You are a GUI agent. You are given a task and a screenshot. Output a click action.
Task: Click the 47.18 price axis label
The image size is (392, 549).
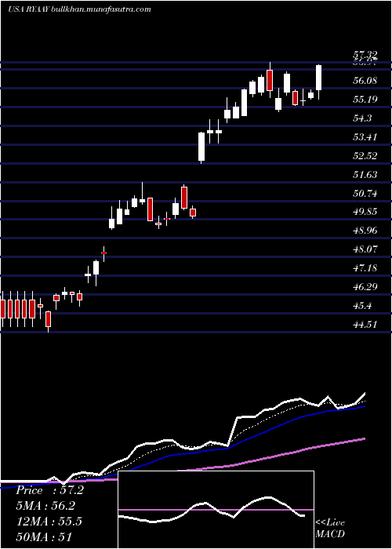365,268
